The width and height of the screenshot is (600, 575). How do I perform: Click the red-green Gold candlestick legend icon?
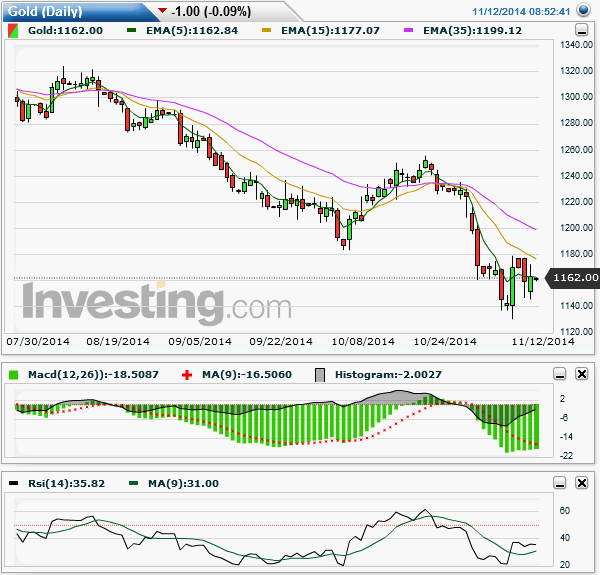pos(13,31)
